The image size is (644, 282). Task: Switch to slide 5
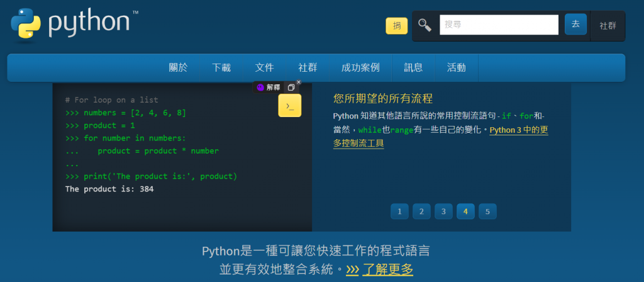point(487,211)
